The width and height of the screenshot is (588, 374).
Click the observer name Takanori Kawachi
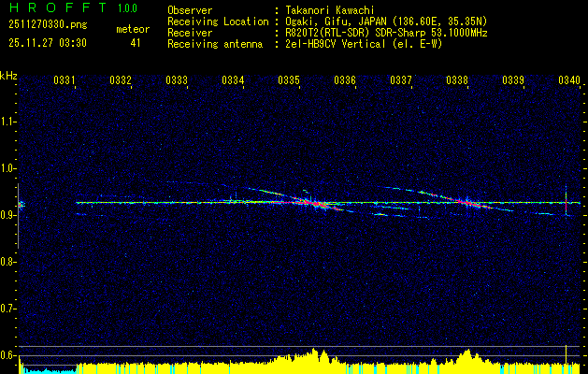329,10
